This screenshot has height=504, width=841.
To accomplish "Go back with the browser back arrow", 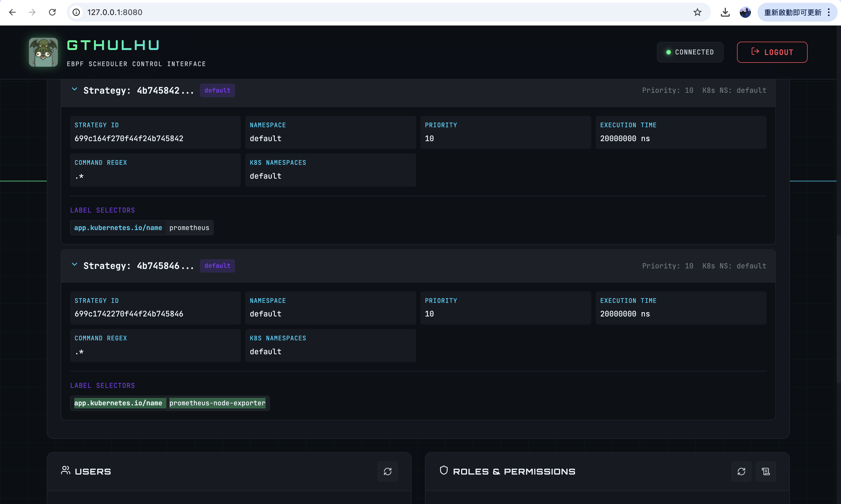I will 13,13.
